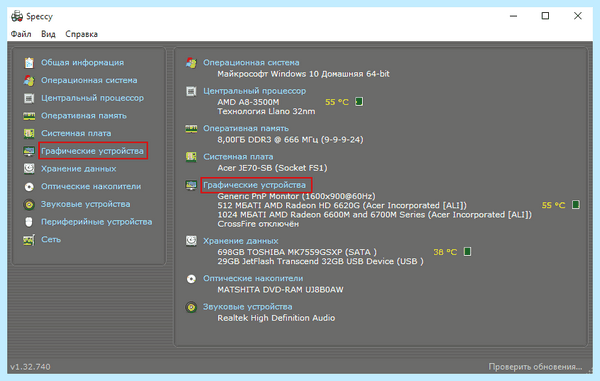Screen dimensions: 600x381
Task: Click the Оптические накопители heading link in summary
Action: 253,279
